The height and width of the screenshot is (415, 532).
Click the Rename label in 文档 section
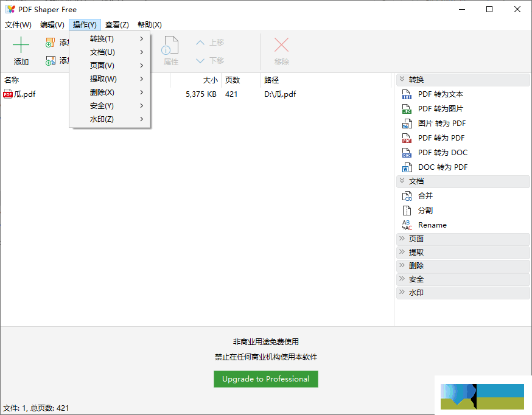pos(432,225)
